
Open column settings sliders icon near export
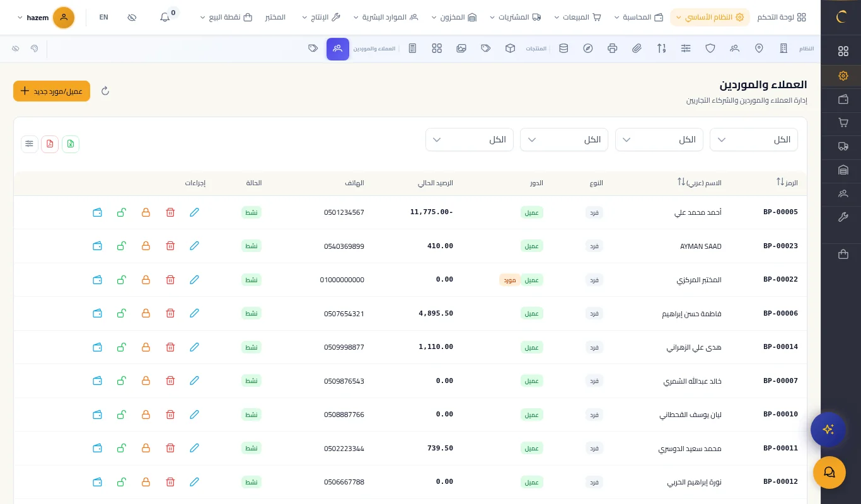[x=30, y=144]
